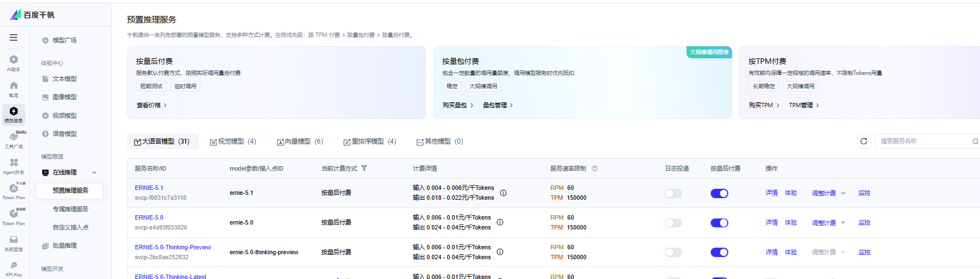Open the ERNIE-5.1 service link

click(x=149, y=188)
